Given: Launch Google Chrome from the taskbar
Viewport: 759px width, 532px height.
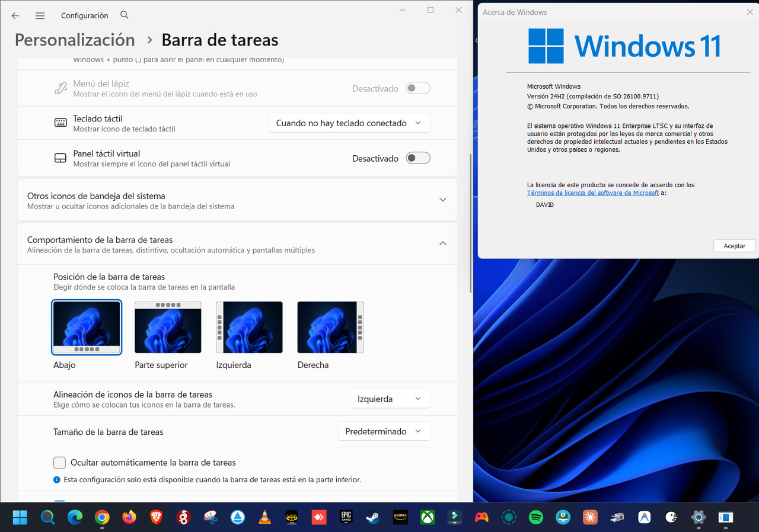Looking at the screenshot, I should click(102, 517).
